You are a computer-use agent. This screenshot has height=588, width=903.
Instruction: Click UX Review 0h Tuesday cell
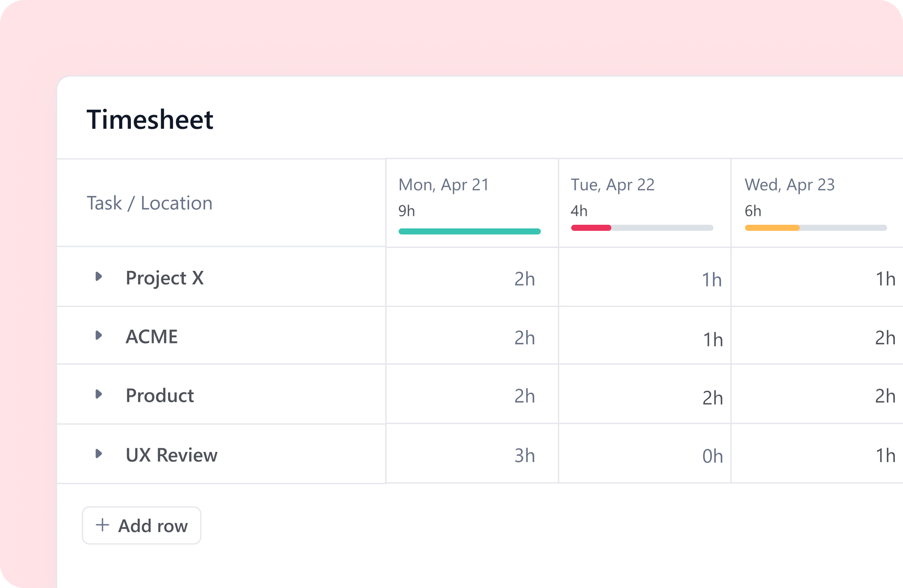pos(712,456)
